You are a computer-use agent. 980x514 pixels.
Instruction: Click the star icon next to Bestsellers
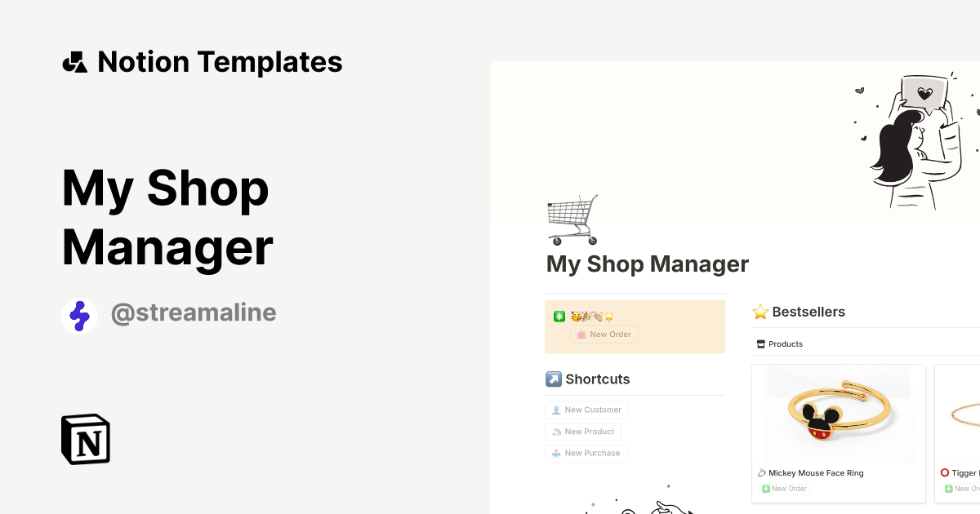click(x=760, y=312)
